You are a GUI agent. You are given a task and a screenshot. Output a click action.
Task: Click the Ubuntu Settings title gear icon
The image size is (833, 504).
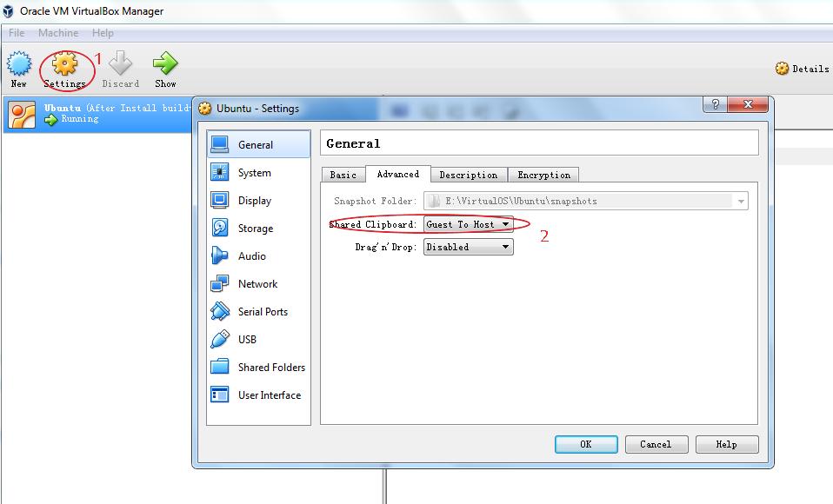(x=204, y=109)
